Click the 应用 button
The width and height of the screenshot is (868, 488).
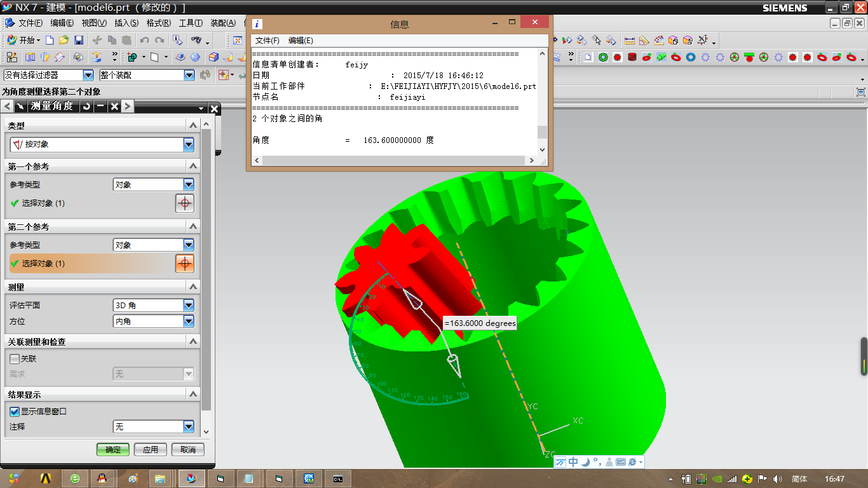click(151, 449)
